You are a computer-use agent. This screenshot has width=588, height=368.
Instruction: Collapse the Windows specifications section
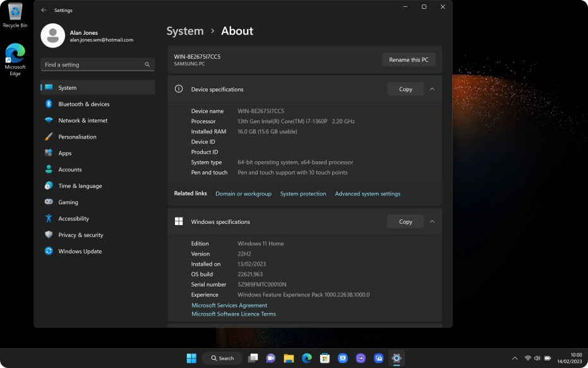pos(432,221)
